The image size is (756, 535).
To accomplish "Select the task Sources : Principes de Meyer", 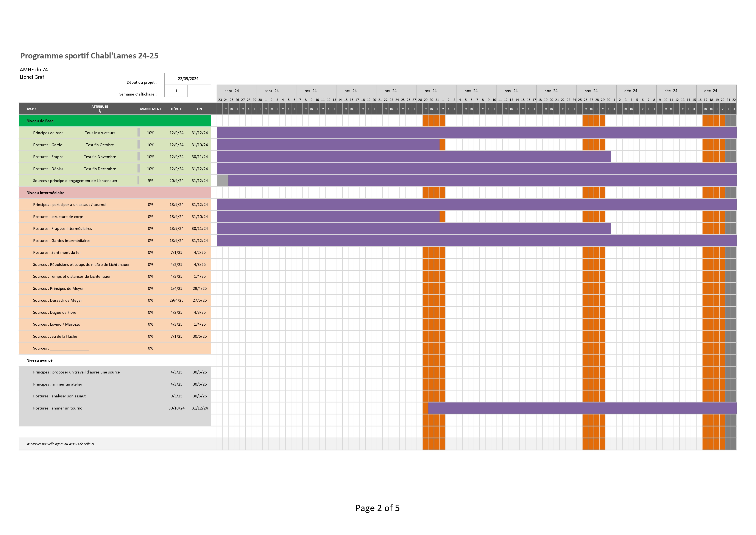I will [58, 289].
